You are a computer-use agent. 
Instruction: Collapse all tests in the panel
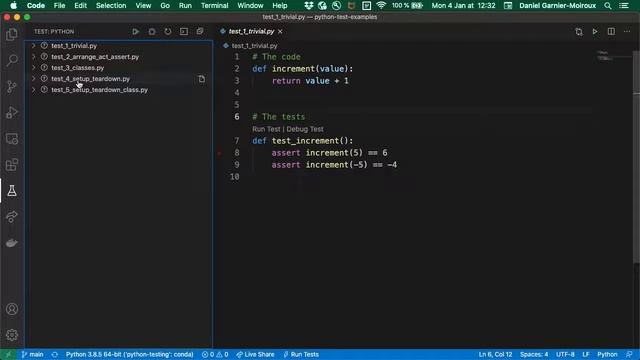200,31
